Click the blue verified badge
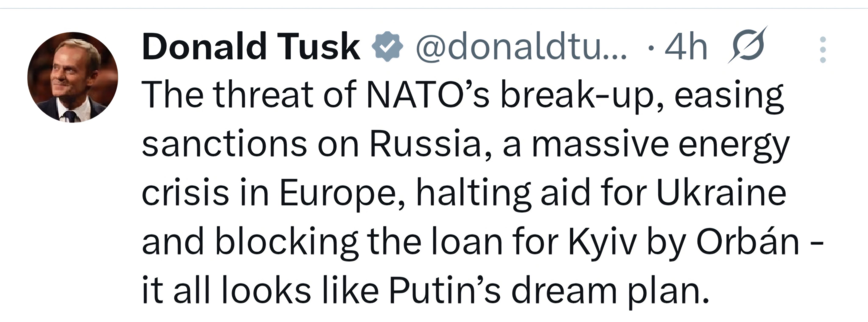 tap(387, 48)
